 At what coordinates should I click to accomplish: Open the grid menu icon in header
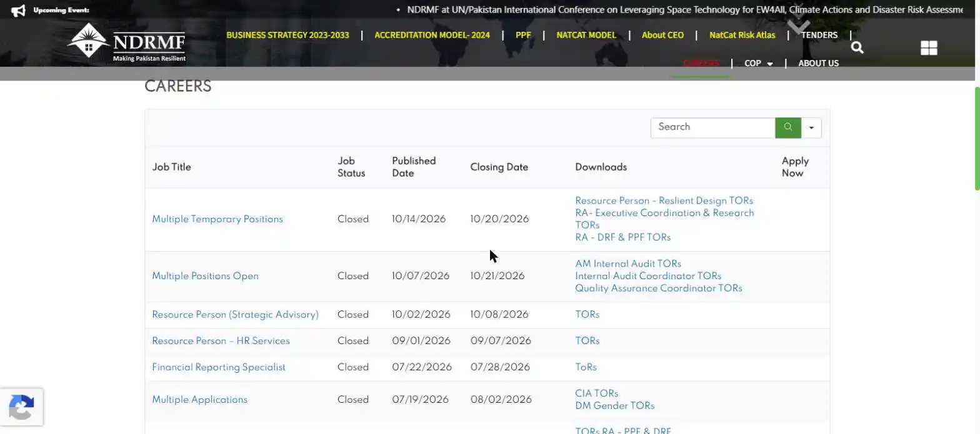[929, 48]
